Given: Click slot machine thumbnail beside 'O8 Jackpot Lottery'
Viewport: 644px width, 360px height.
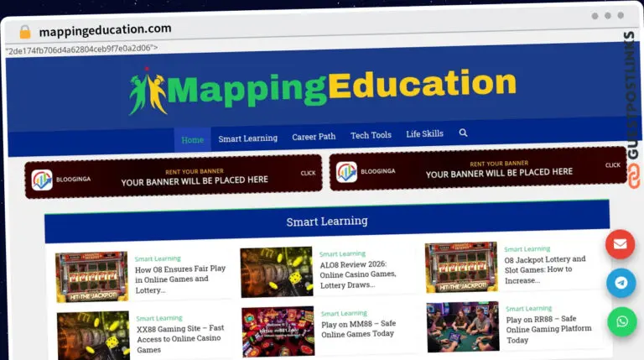Looking at the screenshot, I should [x=461, y=267].
